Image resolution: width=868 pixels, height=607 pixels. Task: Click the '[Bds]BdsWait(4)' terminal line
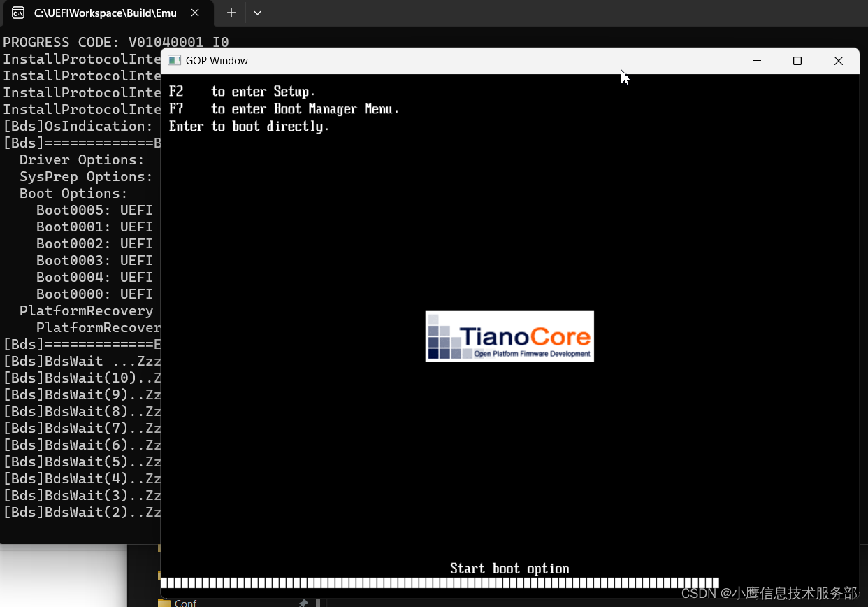(82, 478)
